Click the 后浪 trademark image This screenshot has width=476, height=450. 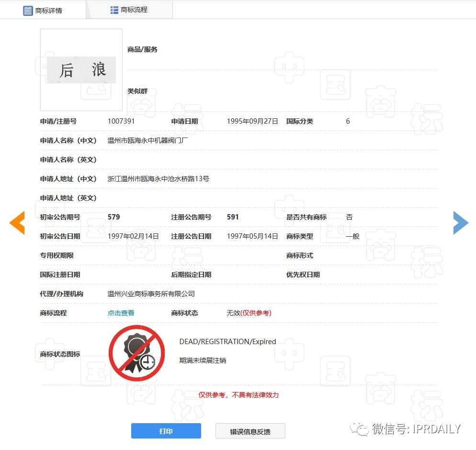[81, 69]
